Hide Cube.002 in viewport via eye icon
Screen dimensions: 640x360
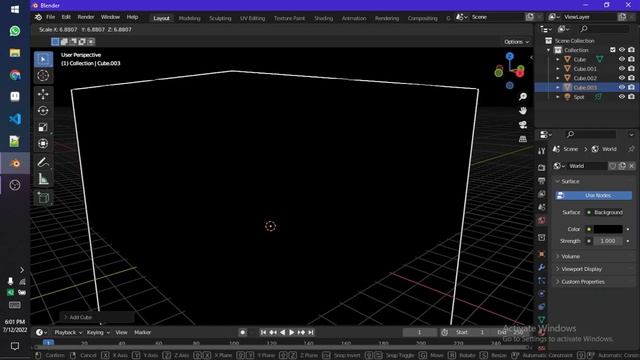[x=622, y=78]
